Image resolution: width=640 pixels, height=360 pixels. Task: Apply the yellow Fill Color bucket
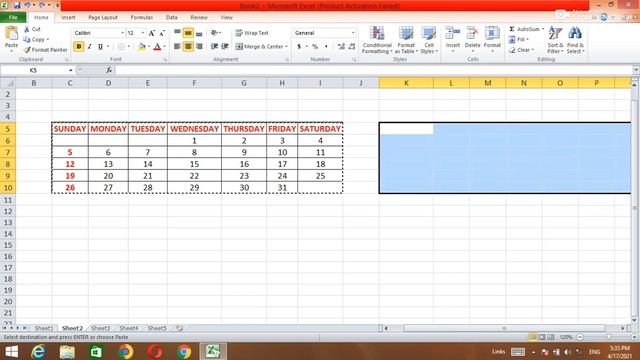pos(142,47)
